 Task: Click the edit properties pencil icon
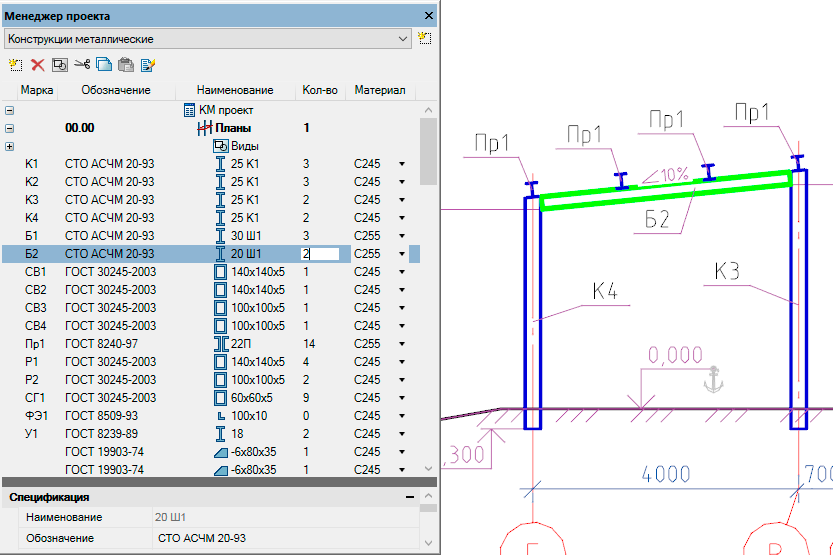tap(148, 65)
